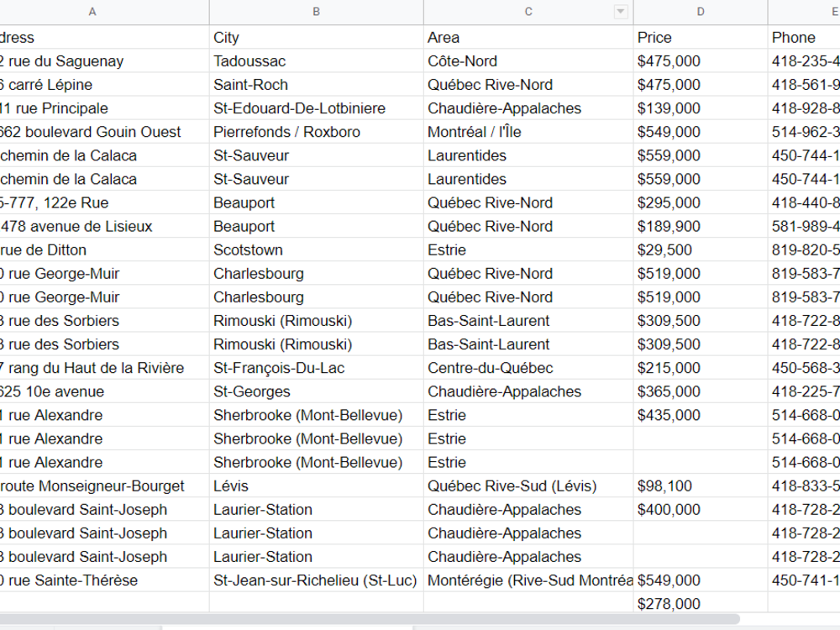840x630 pixels.
Task: Select the St-François-Du-Lac cell
Action: coord(316,368)
